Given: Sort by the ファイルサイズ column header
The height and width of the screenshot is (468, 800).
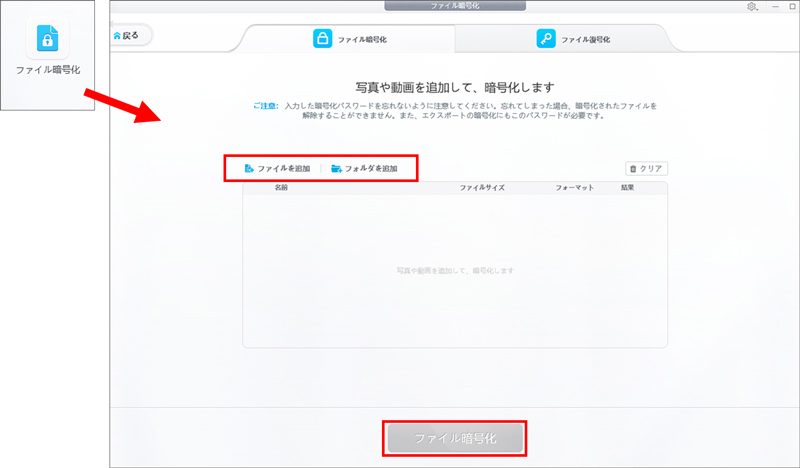Looking at the screenshot, I should (482, 188).
